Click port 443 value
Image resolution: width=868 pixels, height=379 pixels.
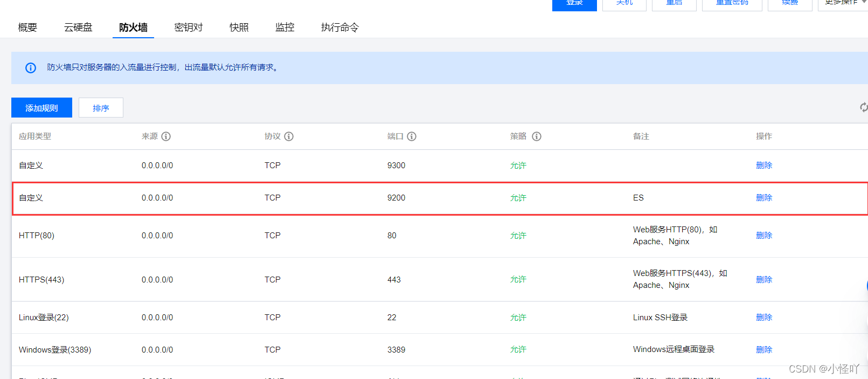coord(394,280)
